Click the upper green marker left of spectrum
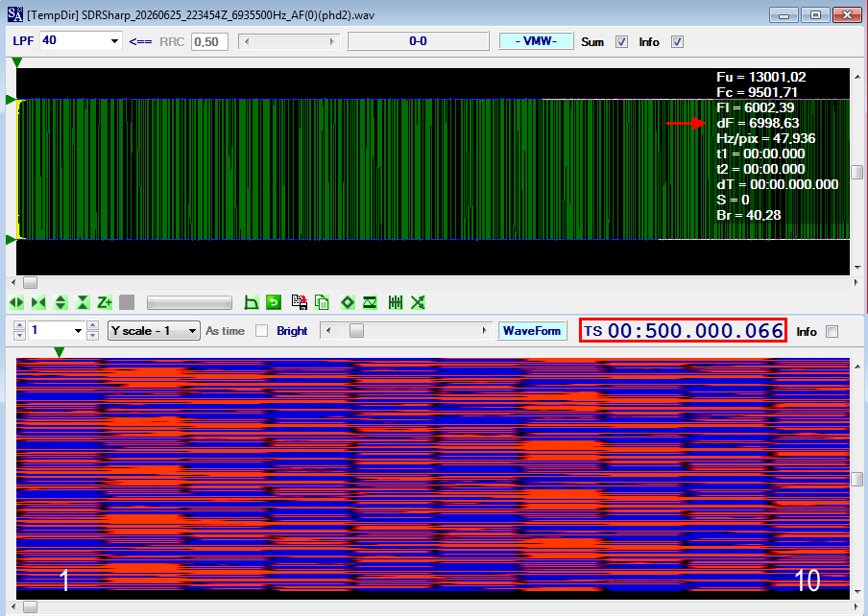The width and height of the screenshot is (868, 616). coord(11,100)
